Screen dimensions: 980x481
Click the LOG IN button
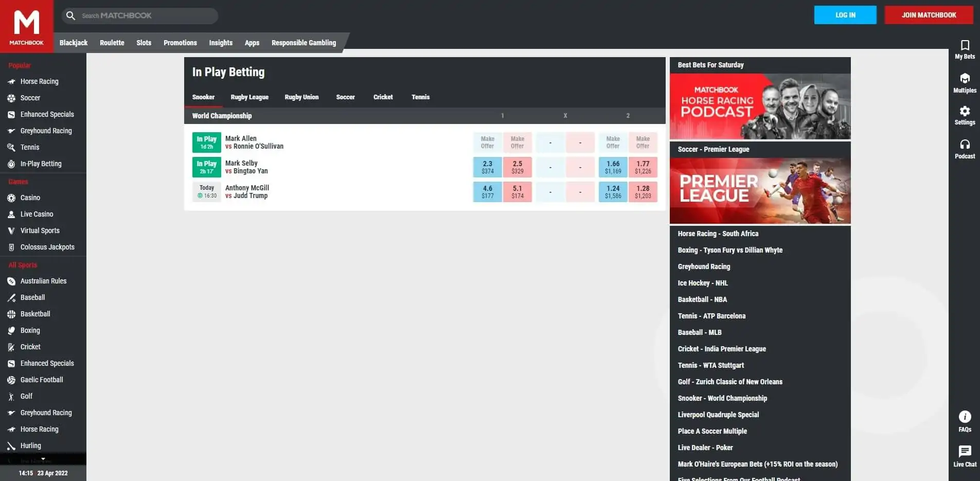845,15
